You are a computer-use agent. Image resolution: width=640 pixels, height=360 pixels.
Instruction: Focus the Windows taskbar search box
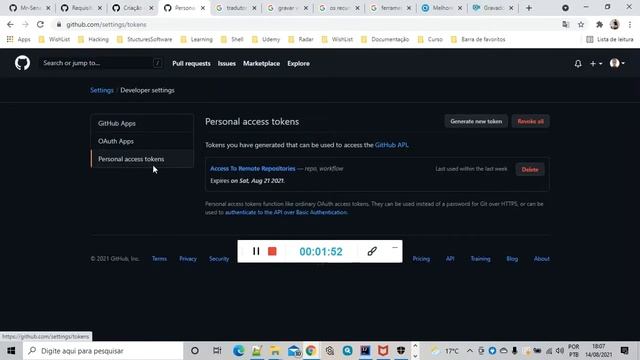tap(103, 351)
